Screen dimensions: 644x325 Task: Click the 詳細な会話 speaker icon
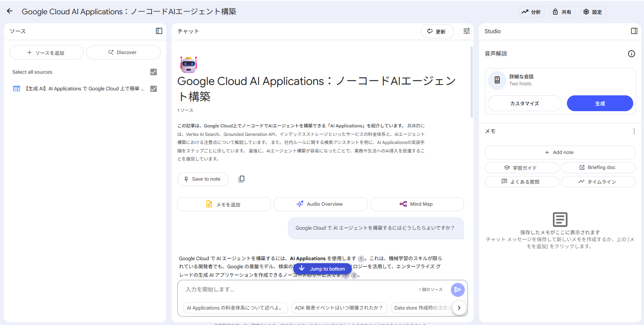497,80
